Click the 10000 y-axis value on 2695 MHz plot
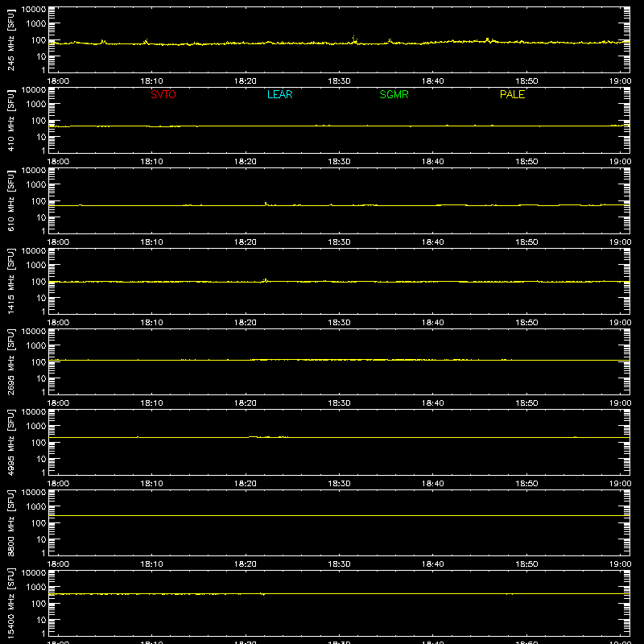 click(34, 332)
